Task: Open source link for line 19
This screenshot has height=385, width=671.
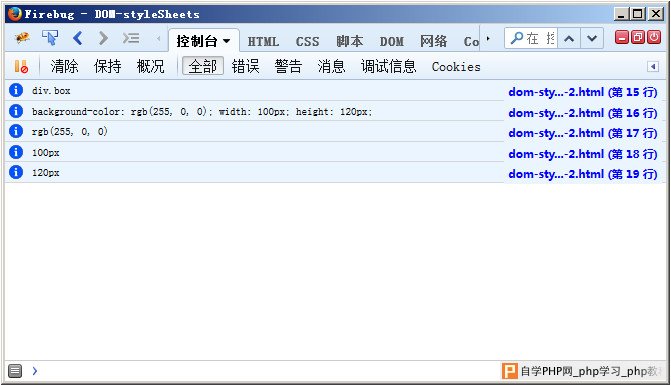Action: point(583,174)
